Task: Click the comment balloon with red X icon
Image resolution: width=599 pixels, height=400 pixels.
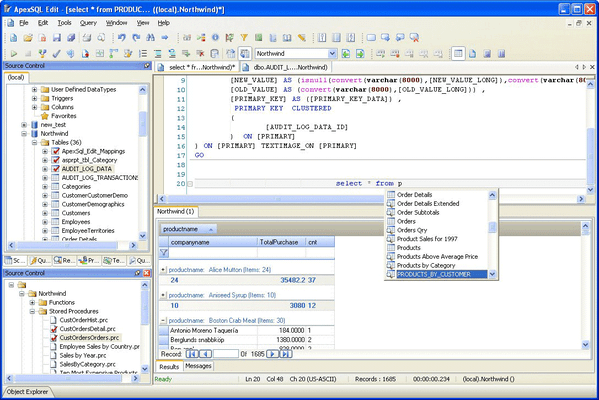Action: (414, 37)
